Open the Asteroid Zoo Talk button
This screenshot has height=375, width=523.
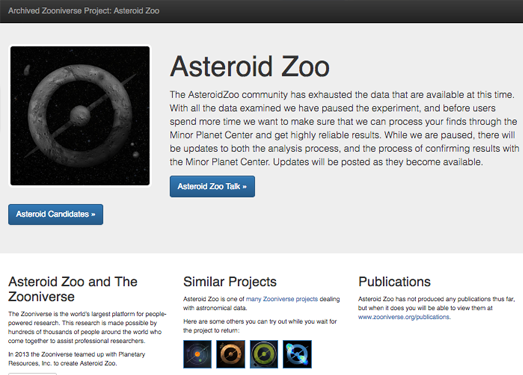(x=212, y=186)
